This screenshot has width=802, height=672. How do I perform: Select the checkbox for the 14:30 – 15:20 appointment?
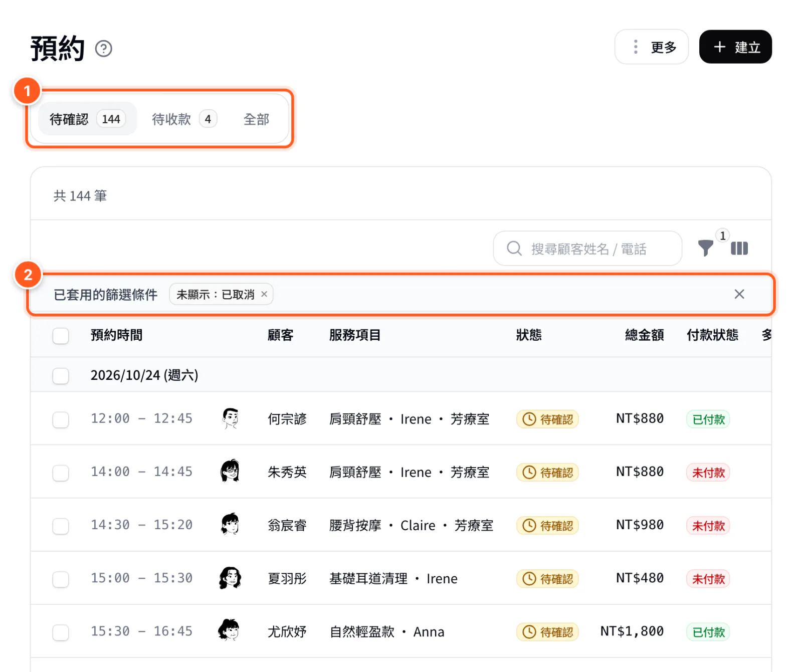(61, 526)
